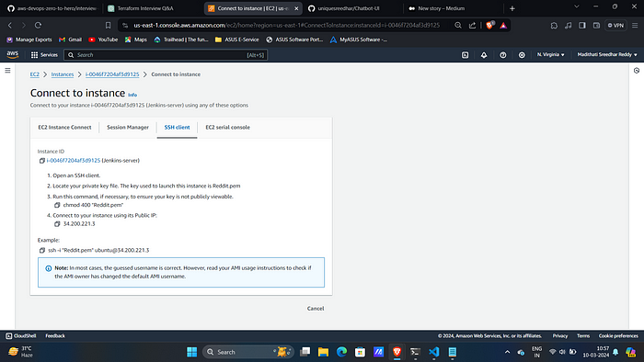Switch to EC2 serial console tab
The height and width of the screenshot is (362, 644).
tap(227, 128)
